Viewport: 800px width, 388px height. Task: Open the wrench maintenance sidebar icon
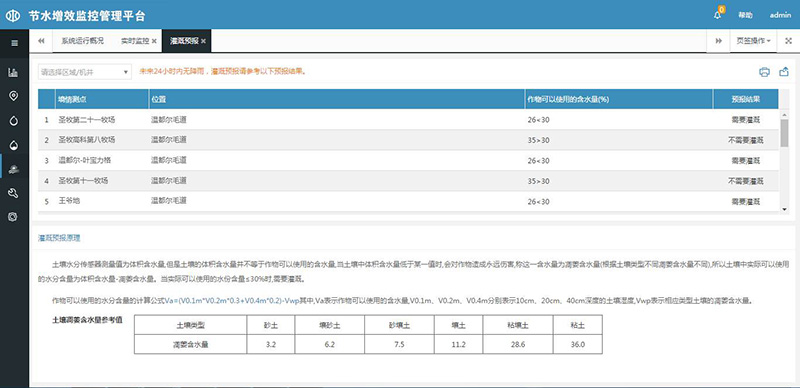pyautogui.click(x=14, y=193)
